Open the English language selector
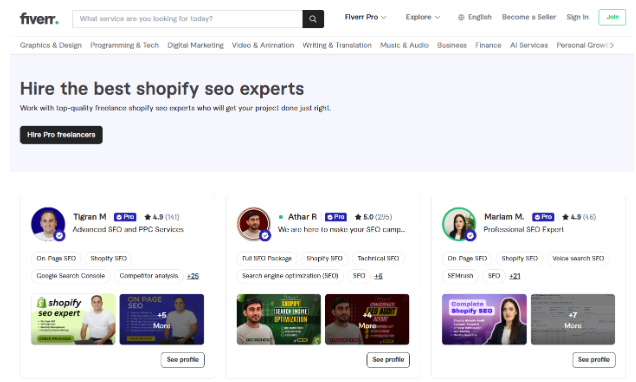This screenshot has width=636, height=382. (x=475, y=17)
